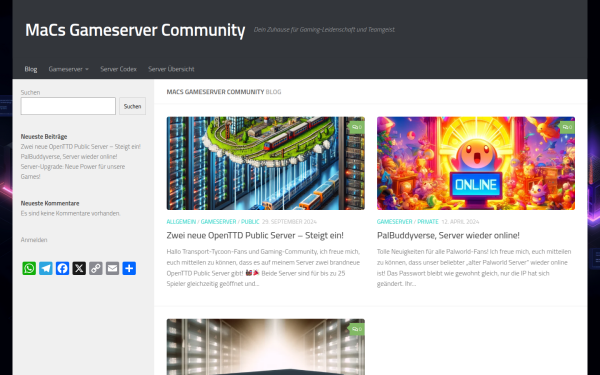Click the 'Neueste Beiträge' heading
The height and width of the screenshot is (375, 600).
44,137
